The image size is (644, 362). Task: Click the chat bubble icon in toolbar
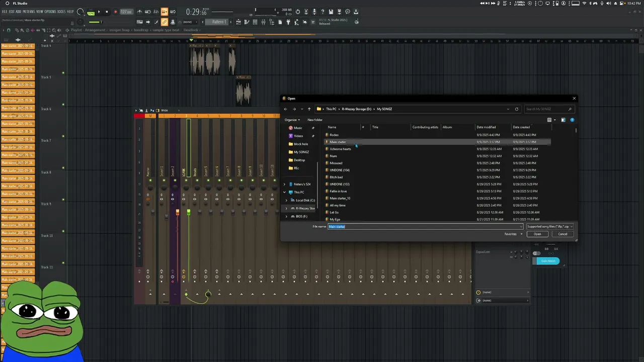[347, 12]
